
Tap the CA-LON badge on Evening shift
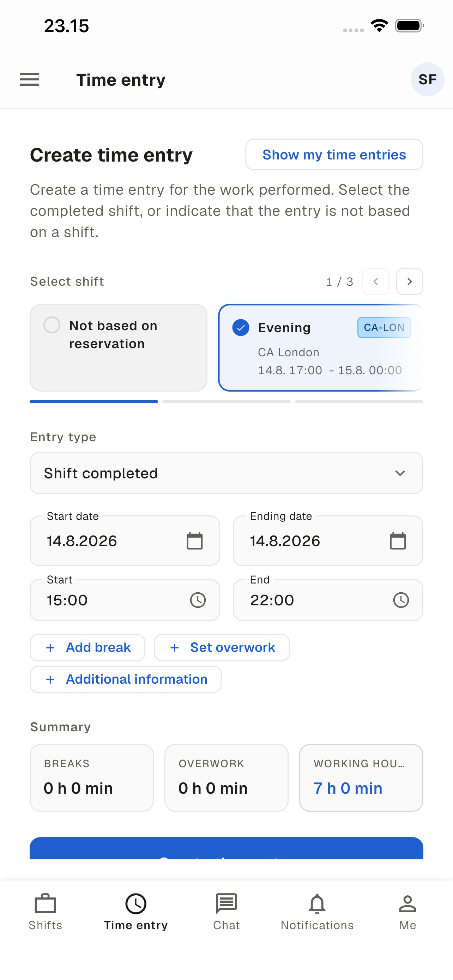(384, 327)
